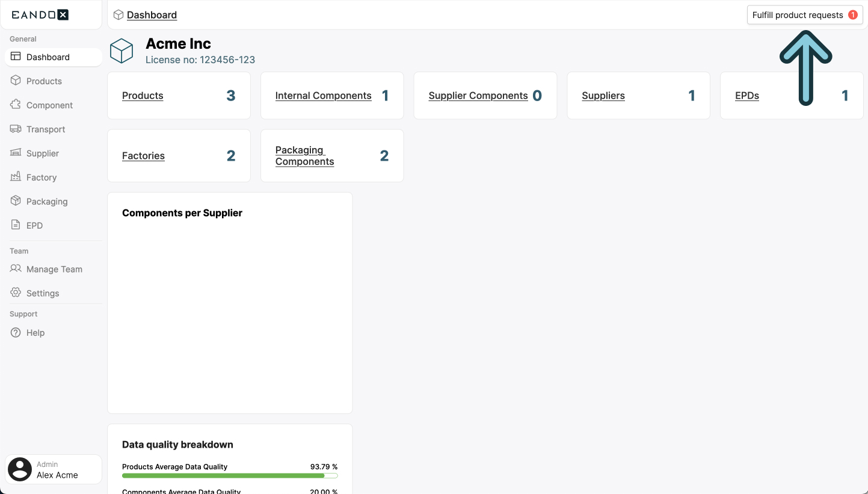Click the Transport truck icon in the sidebar
Viewport: 868px width, 494px height.
coord(16,129)
